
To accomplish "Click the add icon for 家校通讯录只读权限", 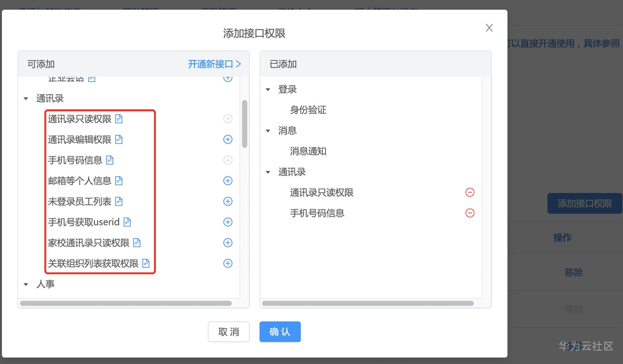I will pyautogui.click(x=228, y=242).
